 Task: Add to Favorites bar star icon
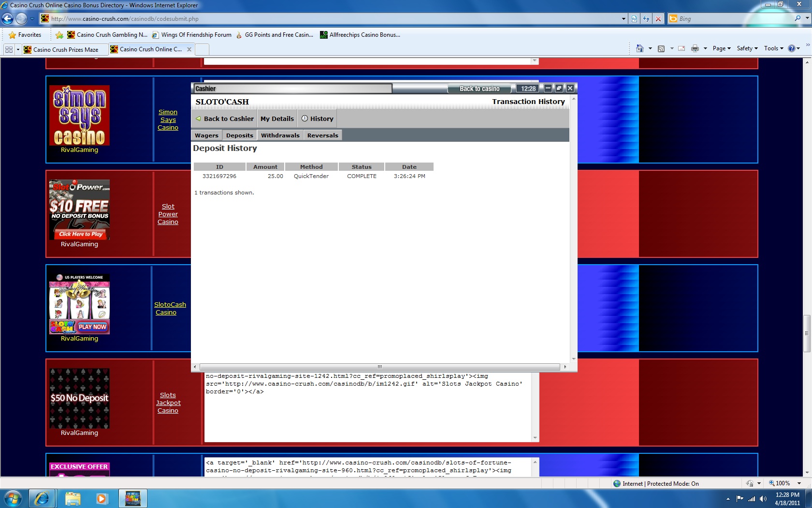click(59, 35)
